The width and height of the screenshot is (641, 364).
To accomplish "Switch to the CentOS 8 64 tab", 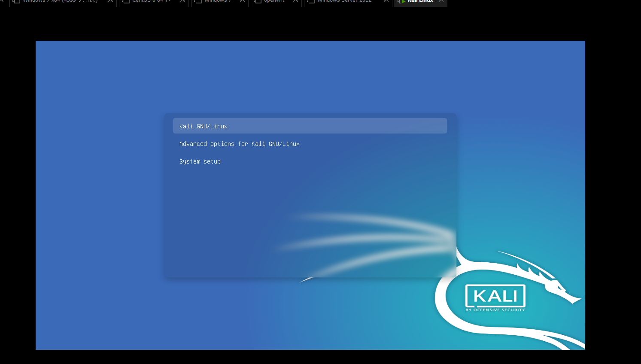I will coord(151,1).
